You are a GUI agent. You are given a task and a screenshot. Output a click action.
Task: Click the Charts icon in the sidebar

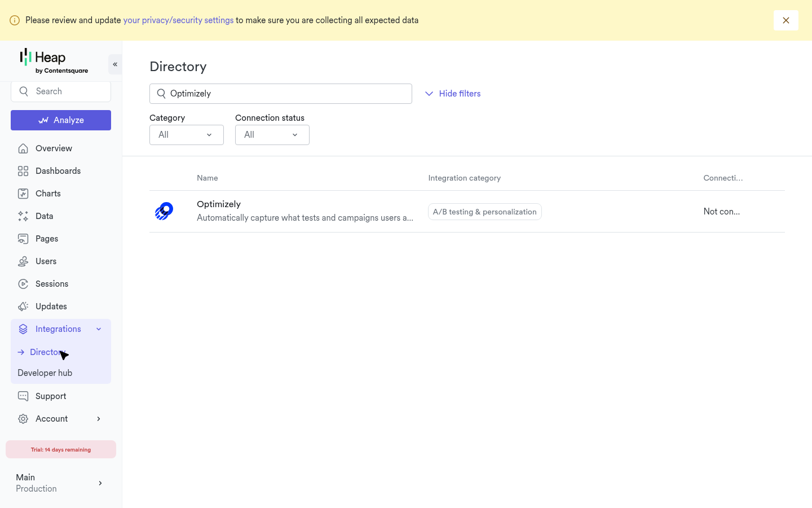tap(23, 194)
